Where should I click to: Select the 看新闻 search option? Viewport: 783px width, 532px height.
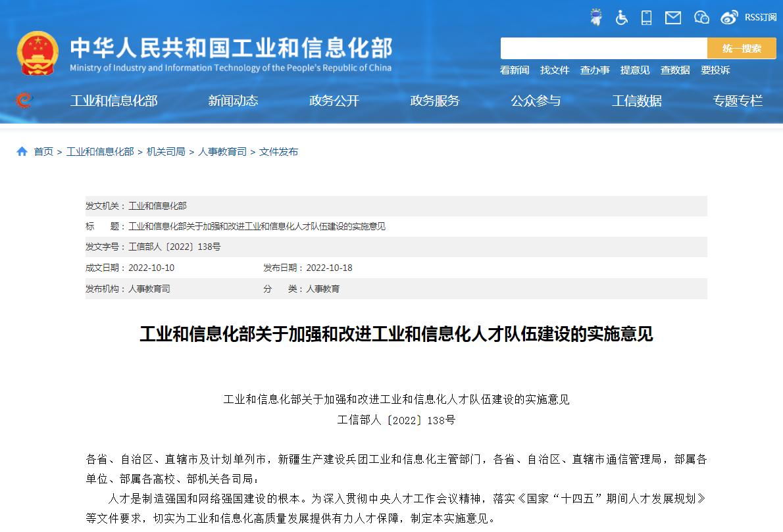[x=515, y=70]
